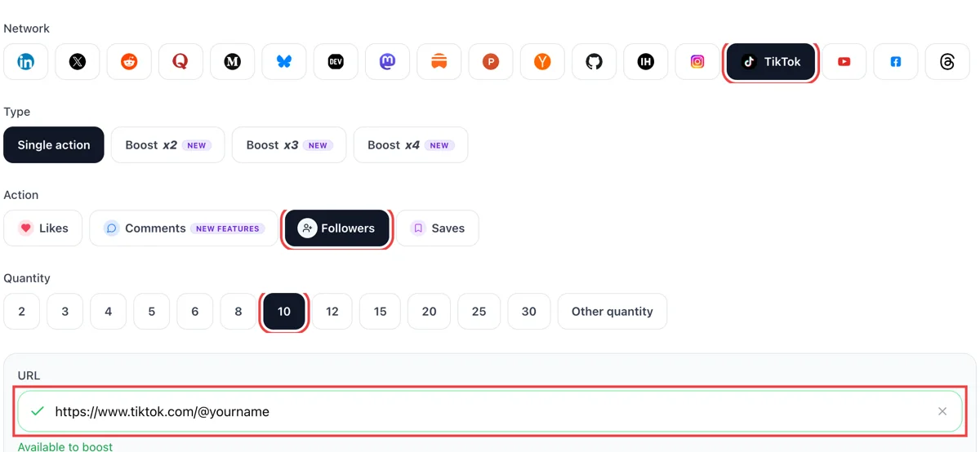Set quantity to 20
This screenshot has width=980, height=452.
tap(430, 312)
